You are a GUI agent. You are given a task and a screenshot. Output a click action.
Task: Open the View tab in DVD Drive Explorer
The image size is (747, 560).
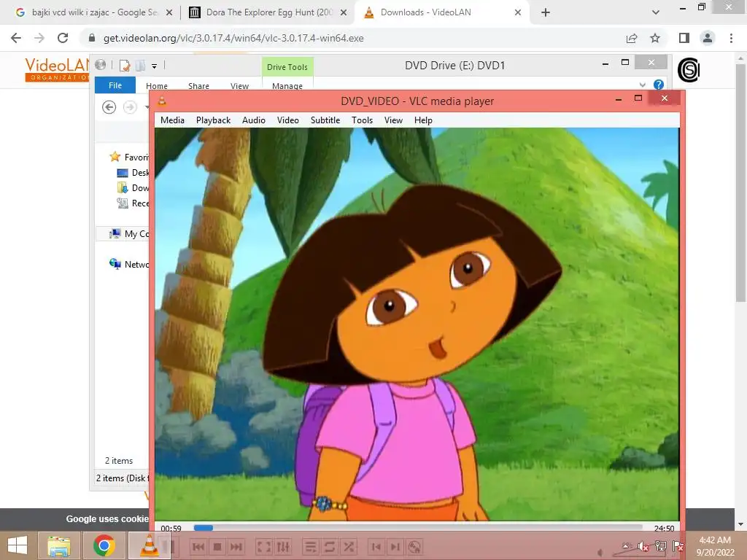tap(239, 86)
